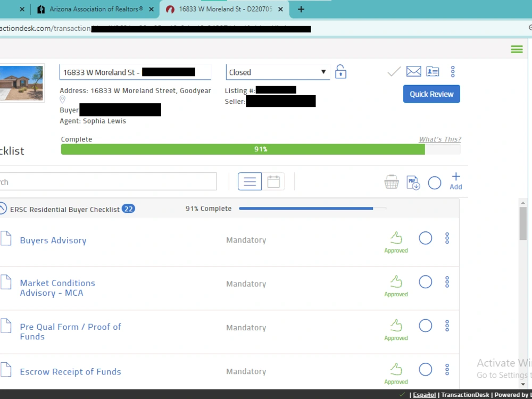Open Escrow Receipt of Funds document icon
The image size is (532, 399).
6,370
